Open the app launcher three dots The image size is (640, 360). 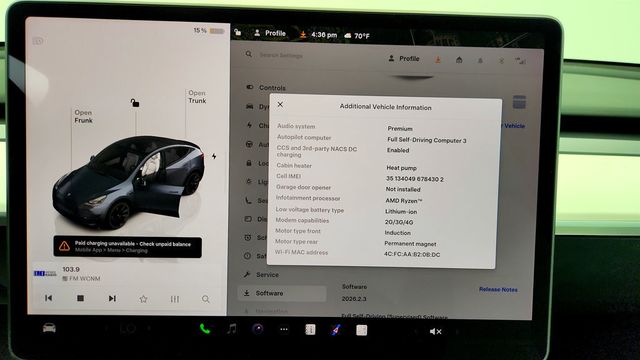click(284, 329)
